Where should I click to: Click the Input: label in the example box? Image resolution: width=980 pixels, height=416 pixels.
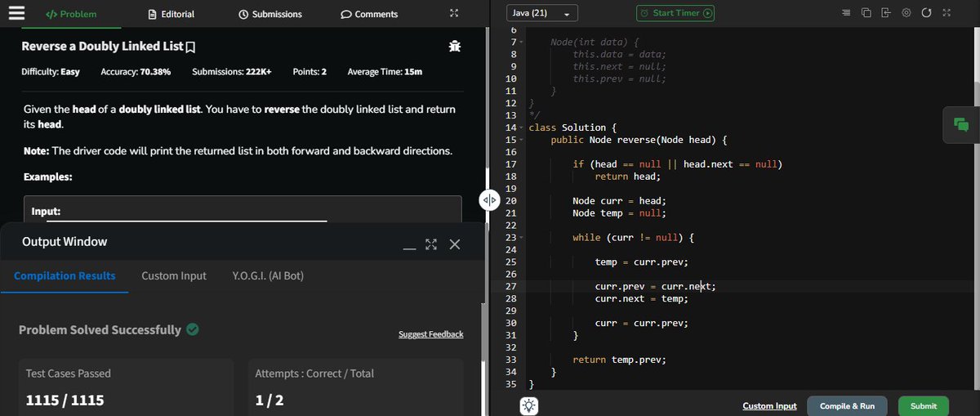(47, 211)
